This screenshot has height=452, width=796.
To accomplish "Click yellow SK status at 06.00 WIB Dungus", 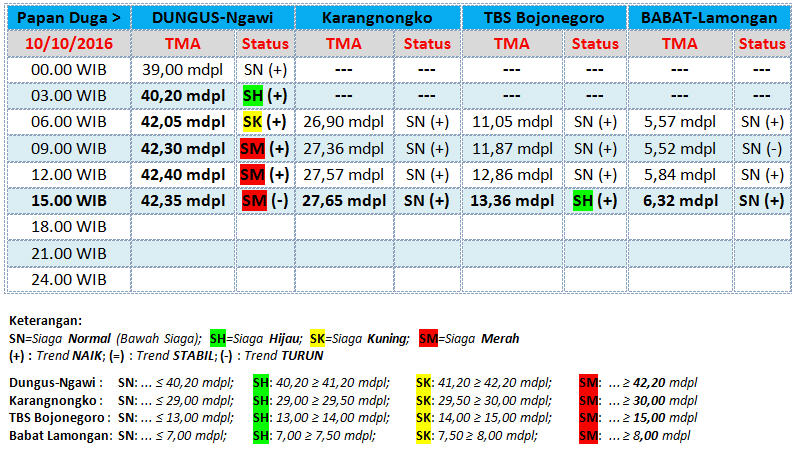I will [x=253, y=121].
